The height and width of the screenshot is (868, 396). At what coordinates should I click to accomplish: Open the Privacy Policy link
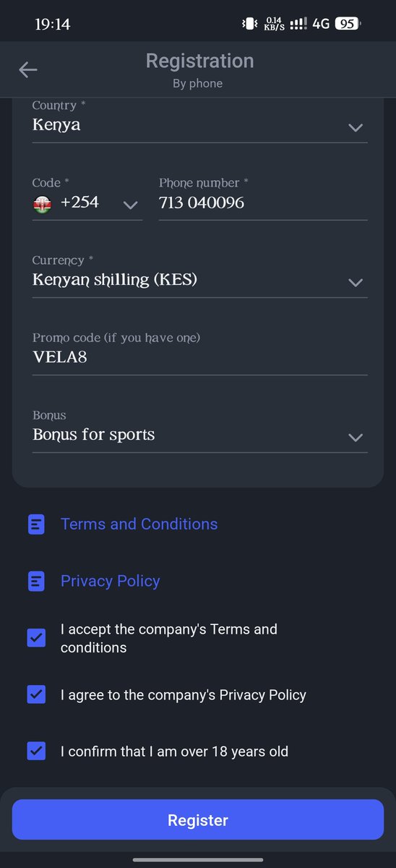click(x=110, y=581)
